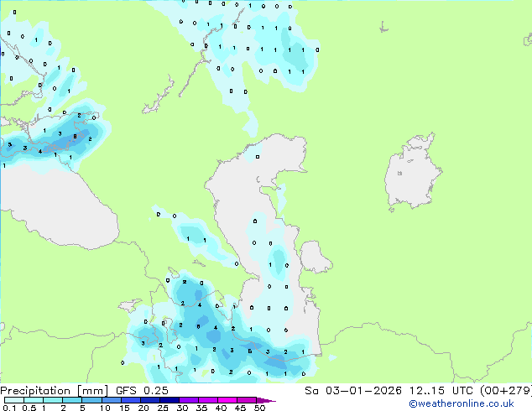Click the '10' legend scale label
Screen dimensions: 532x411
[x=105, y=408]
